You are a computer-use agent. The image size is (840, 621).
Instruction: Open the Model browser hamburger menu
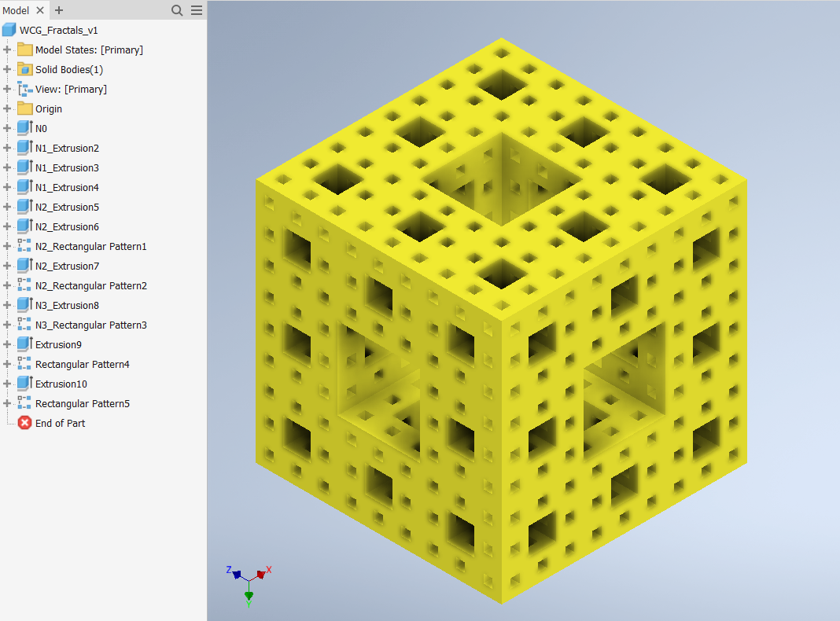click(196, 10)
